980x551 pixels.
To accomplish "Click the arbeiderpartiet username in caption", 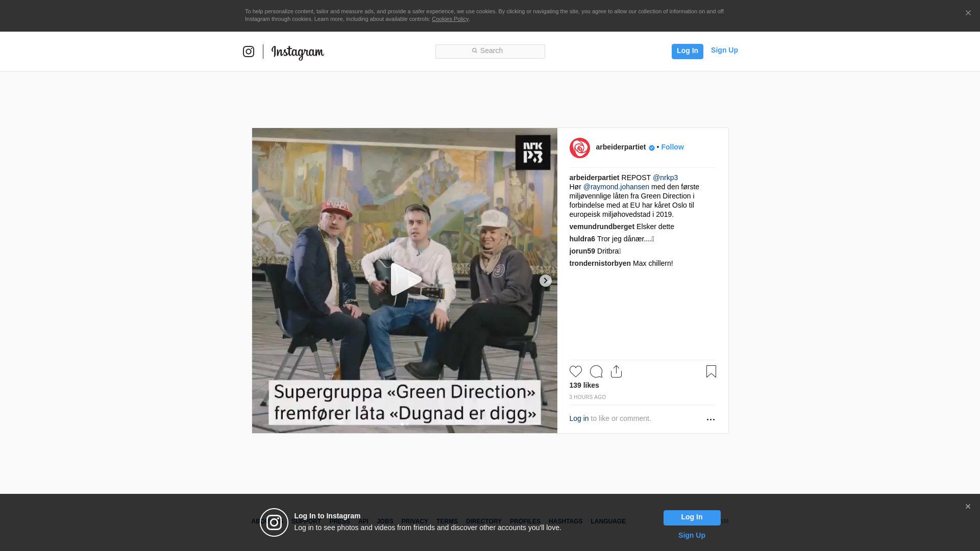I will point(595,178).
